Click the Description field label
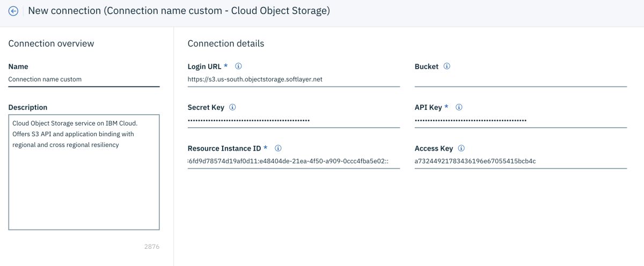644x266 pixels. [x=28, y=107]
